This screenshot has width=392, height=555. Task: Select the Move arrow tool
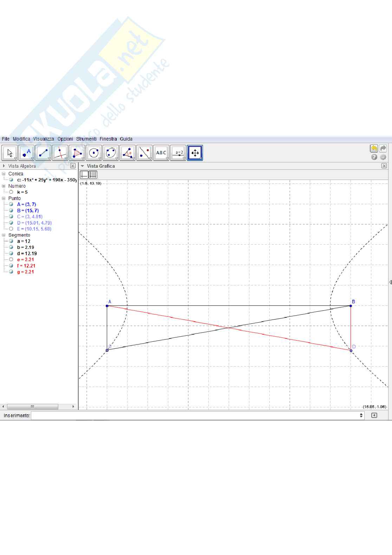click(x=9, y=153)
